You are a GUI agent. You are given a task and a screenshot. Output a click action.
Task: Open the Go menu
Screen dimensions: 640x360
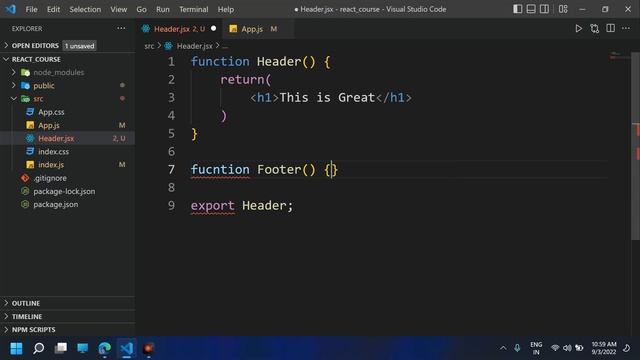point(141,9)
